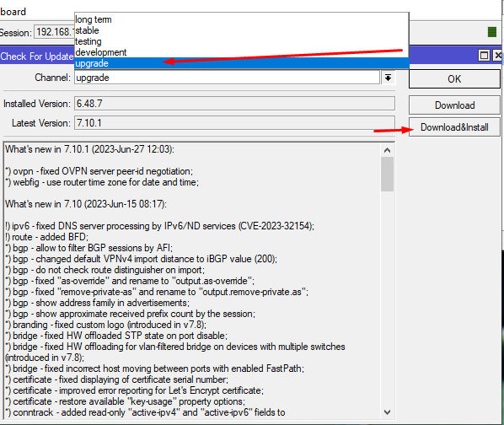Close the Check For Updates window
Viewport: 504px width, 425px height.
click(497, 56)
